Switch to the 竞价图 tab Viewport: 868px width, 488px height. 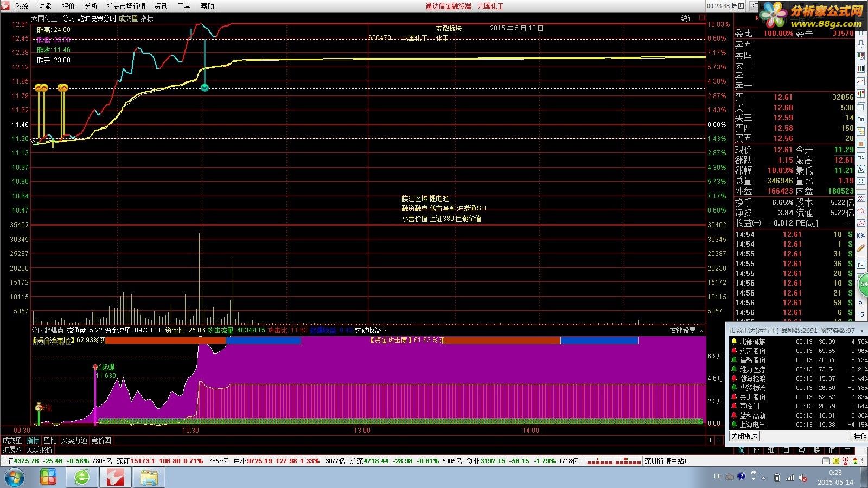pyautogui.click(x=101, y=440)
